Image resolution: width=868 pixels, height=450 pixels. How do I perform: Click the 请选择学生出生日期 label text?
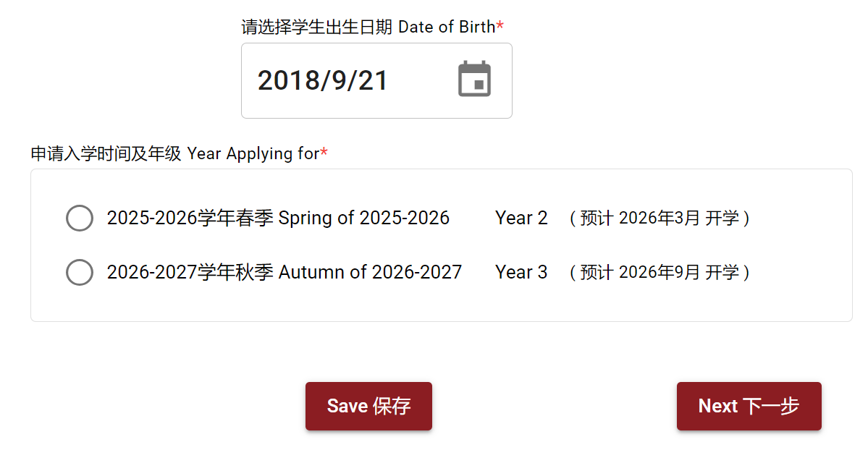pyautogui.click(x=316, y=27)
